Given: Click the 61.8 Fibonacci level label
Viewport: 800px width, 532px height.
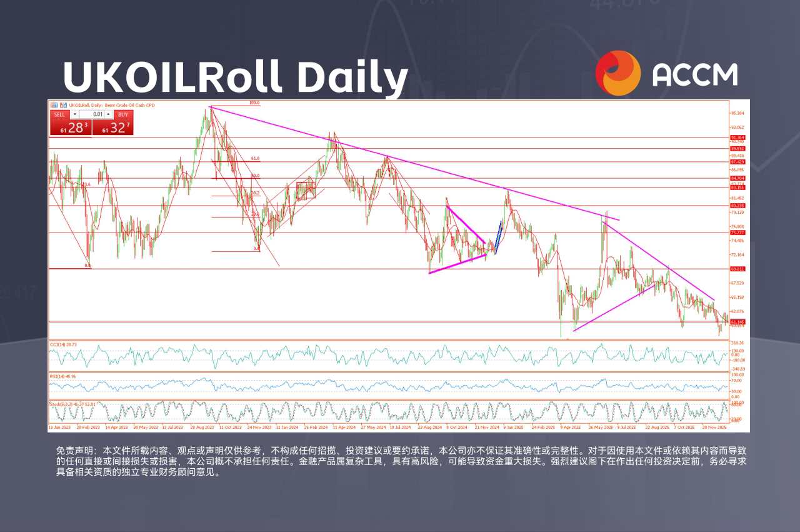Looking at the screenshot, I should click(x=255, y=159).
